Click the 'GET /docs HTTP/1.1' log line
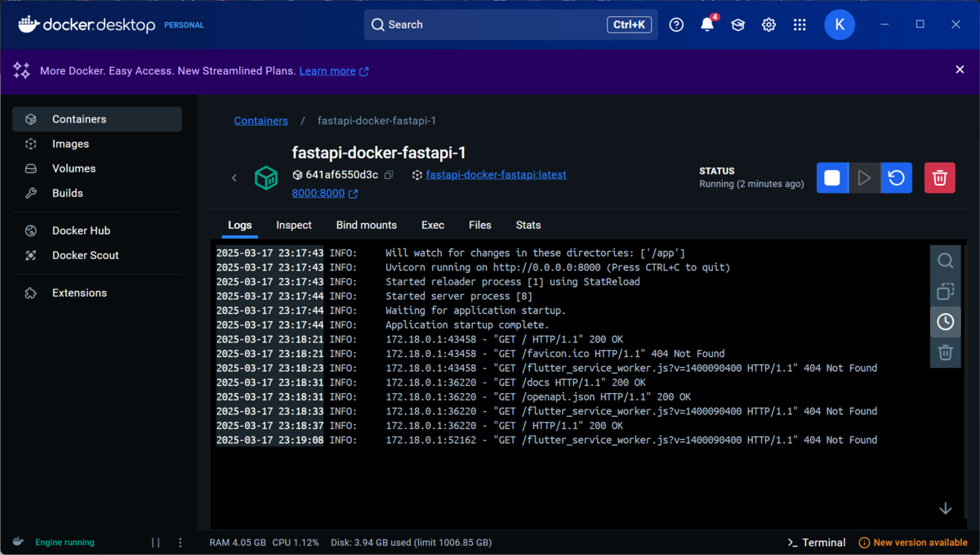Screen dimensions: 980x555 (x=515, y=383)
